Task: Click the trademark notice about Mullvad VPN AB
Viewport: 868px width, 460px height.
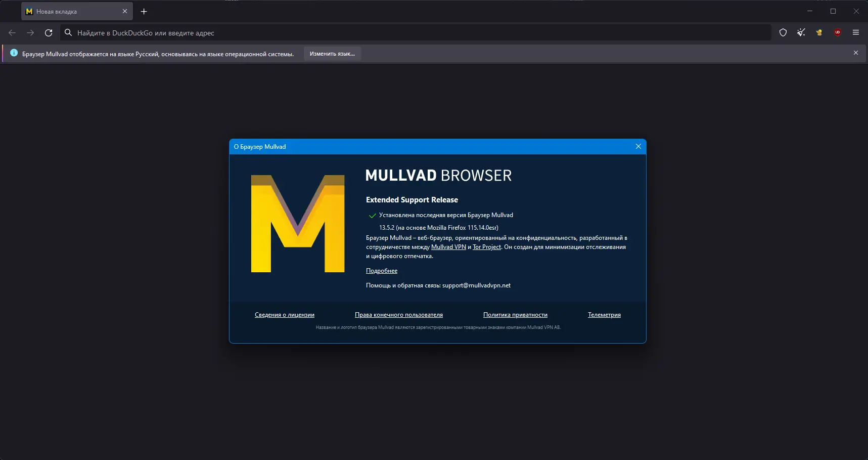Action: (438, 327)
